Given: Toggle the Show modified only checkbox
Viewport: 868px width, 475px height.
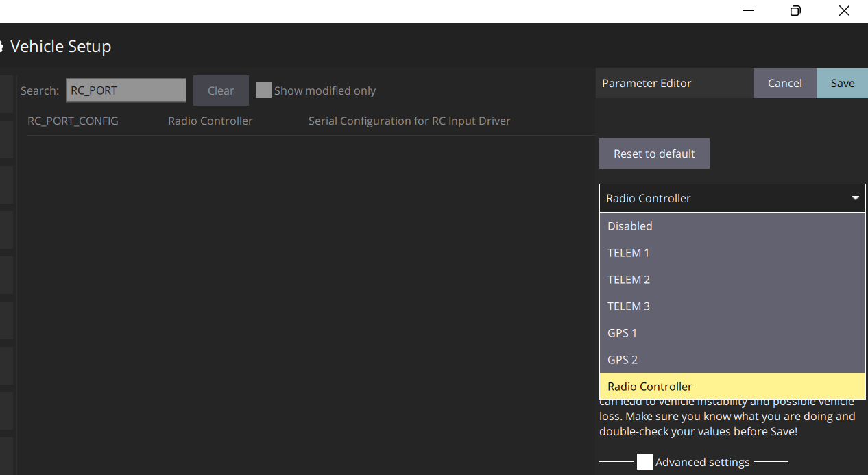Looking at the screenshot, I should pyautogui.click(x=263, y=90).
